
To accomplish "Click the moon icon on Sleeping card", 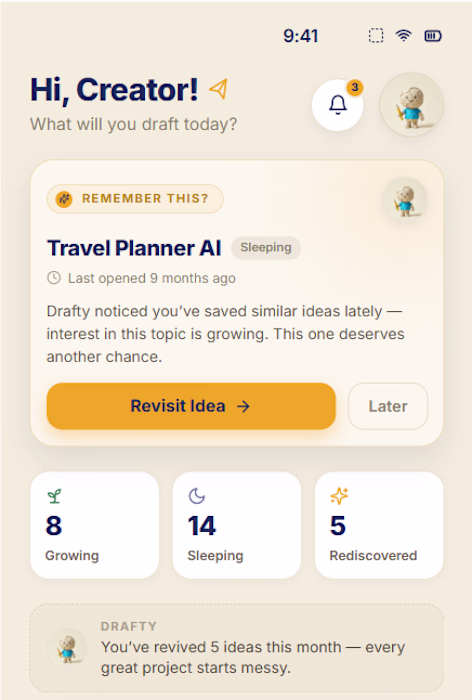I will [196, 496].
